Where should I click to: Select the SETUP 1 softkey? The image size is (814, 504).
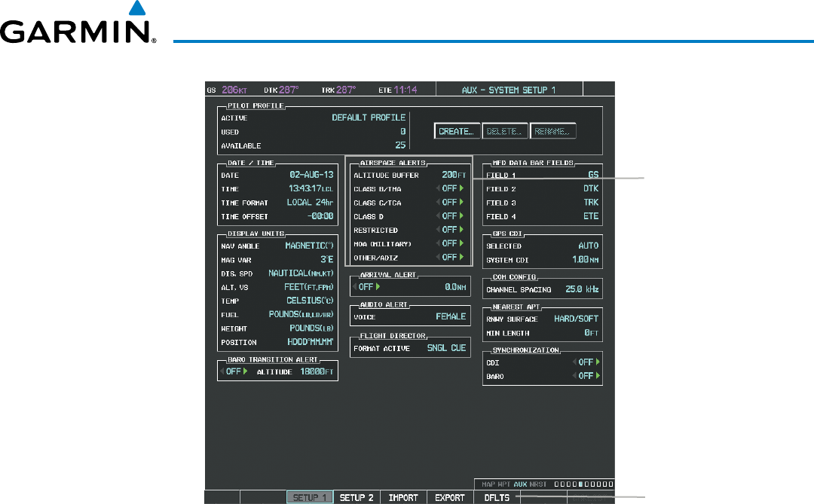309,498
